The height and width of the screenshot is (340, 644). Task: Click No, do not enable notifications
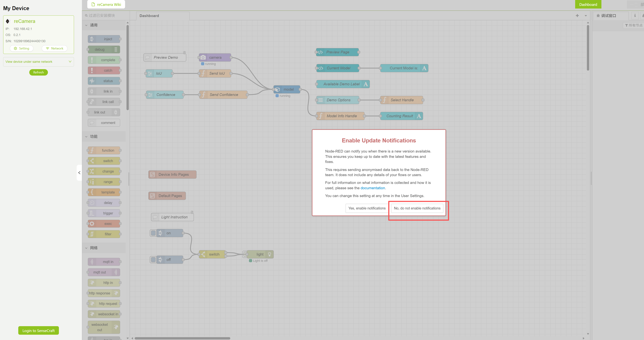(x=417, y=208)
